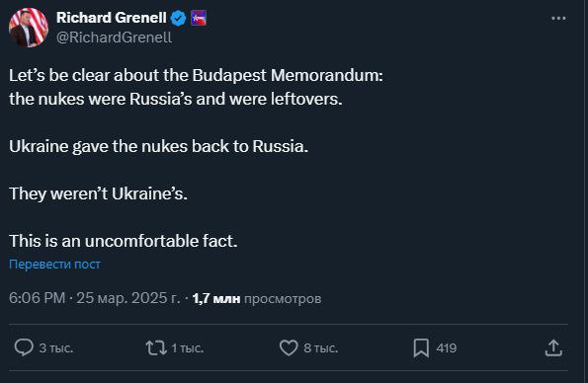Click the 25 мар. 2025 date
This screenshot has width=588, height=383.
coord(128,298)
